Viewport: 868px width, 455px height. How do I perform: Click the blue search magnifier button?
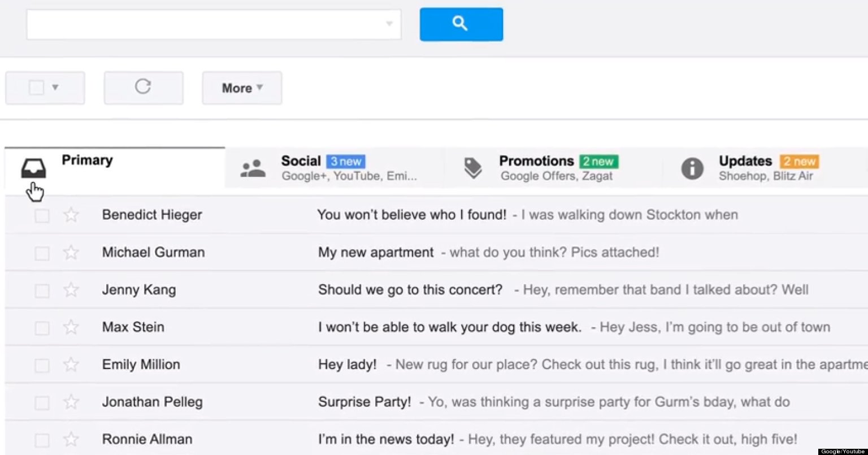[x=461, y=24]
